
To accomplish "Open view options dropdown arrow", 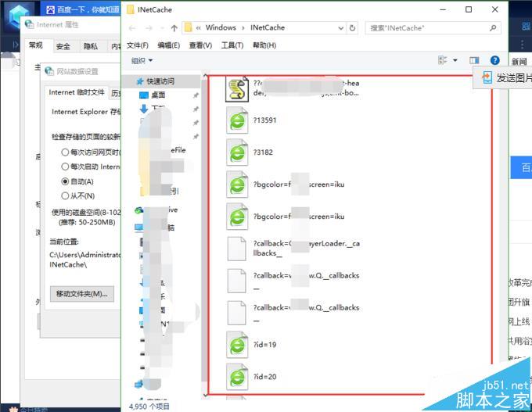I will pyautogui.click(x=455, y=60).
